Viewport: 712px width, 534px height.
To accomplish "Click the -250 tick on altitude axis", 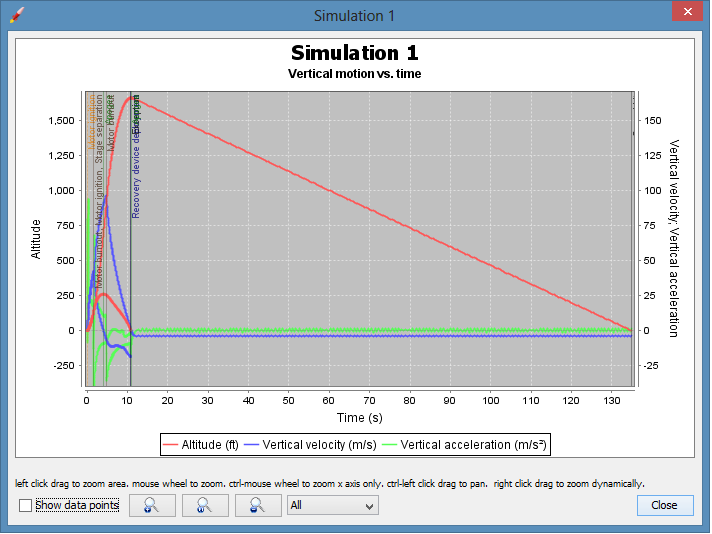I will click(x=64, y=366).
